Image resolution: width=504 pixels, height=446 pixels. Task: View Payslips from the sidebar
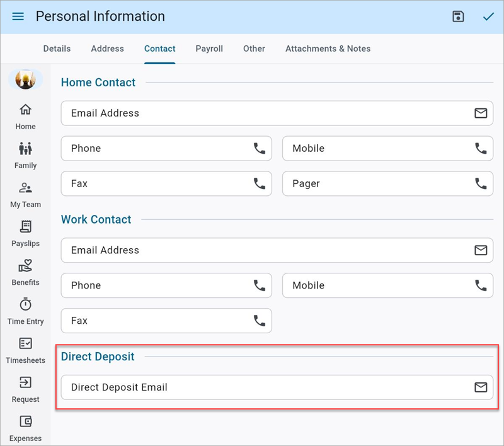[25, 234]
